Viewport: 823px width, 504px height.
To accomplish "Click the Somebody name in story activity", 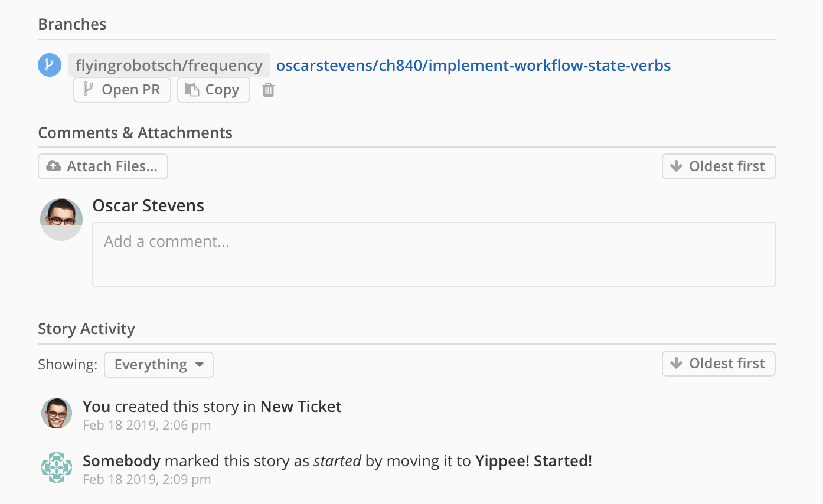I will coord(122,461).
